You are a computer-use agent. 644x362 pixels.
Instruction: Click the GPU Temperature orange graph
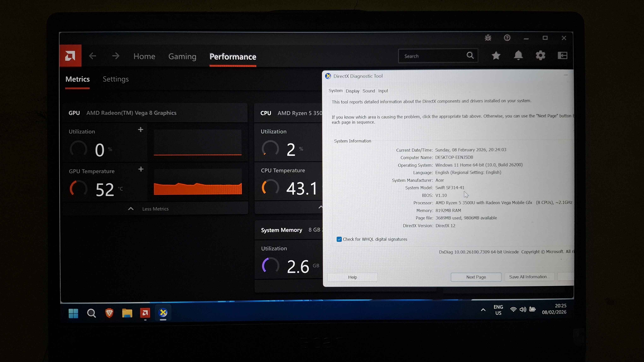point(198,182)
